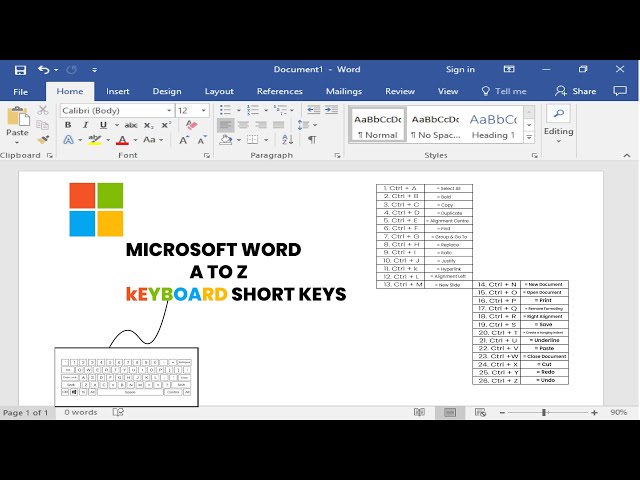Open Font dialog box launcher
Screen dimensions: 640x480
[x=207, y=156]
